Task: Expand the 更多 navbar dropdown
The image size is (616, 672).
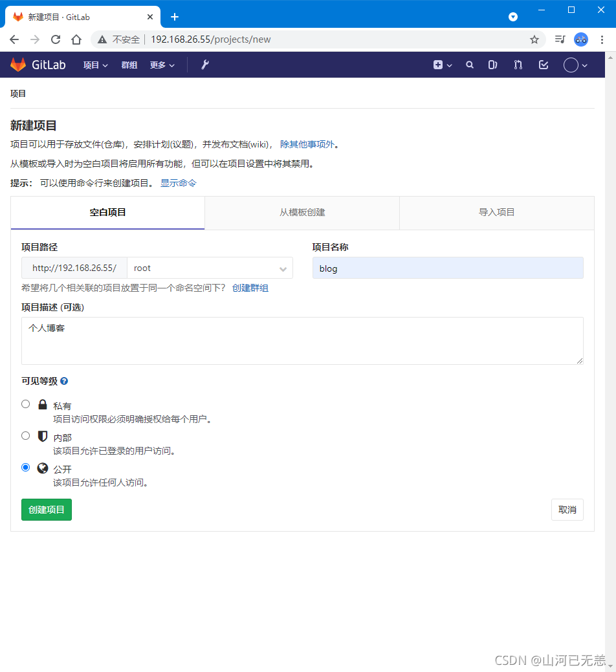Action: tap(162, 65)
